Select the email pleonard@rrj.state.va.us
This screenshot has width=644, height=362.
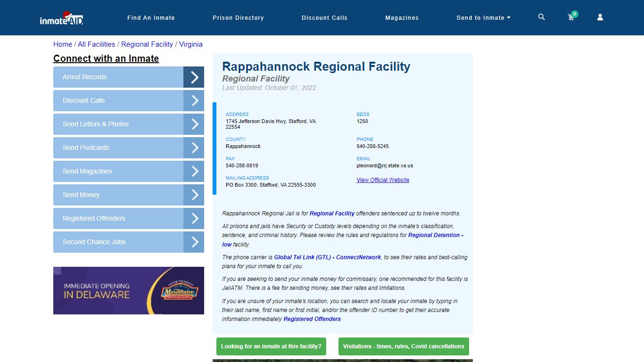(x=385, y=166)
